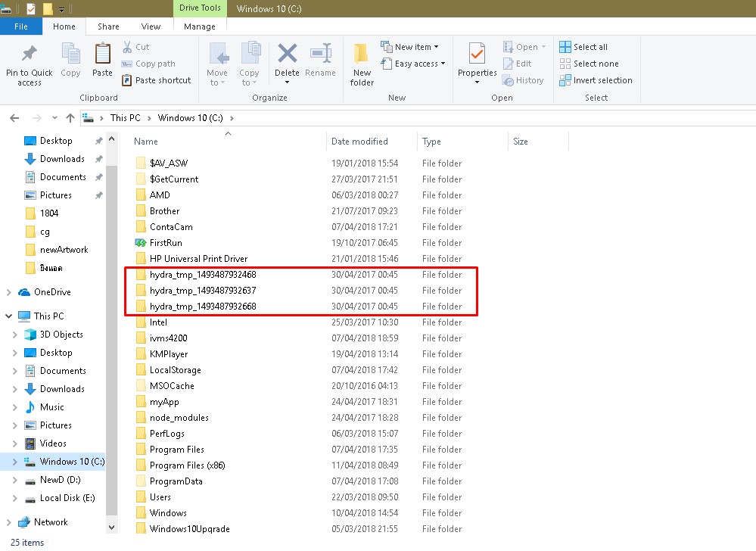Image resolution: width=756 pixels, height=551 pixels.
Task: Go up one level with Up arrow
Action: (70, 118)
